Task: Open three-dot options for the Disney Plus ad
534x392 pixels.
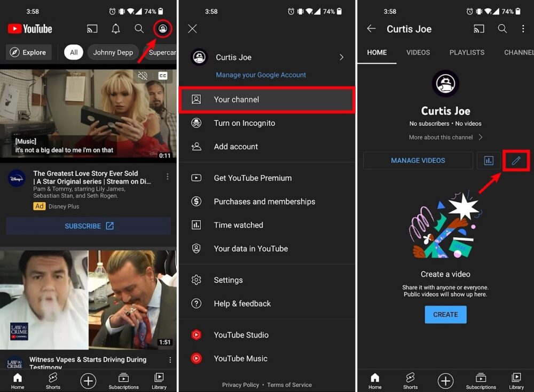Action: 168,177
